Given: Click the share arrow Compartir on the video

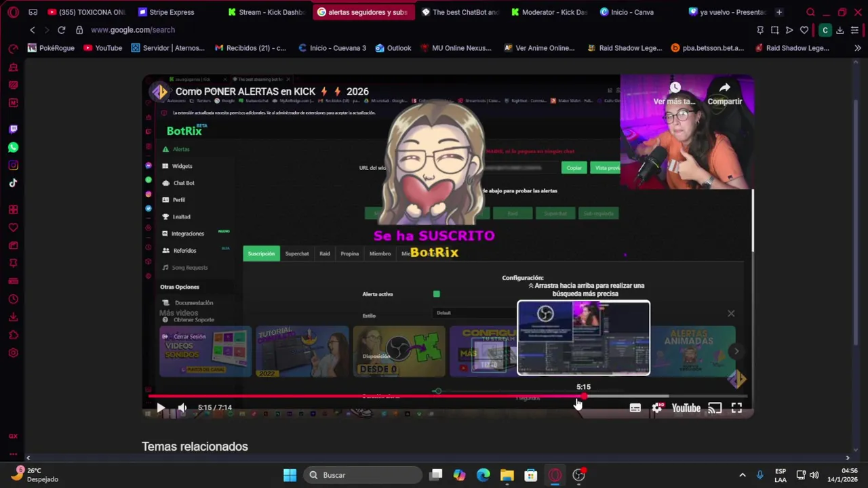Looking at the screenshot, I should click(724, 94).
